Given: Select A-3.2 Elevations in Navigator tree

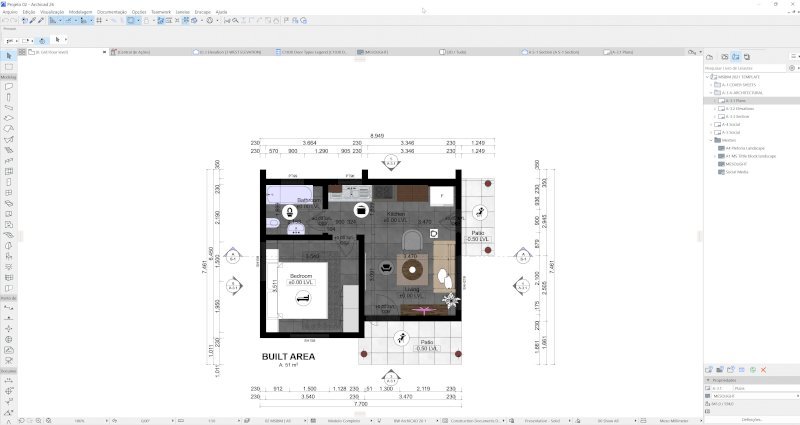Looking at the screenshot, I should point(740,109).
